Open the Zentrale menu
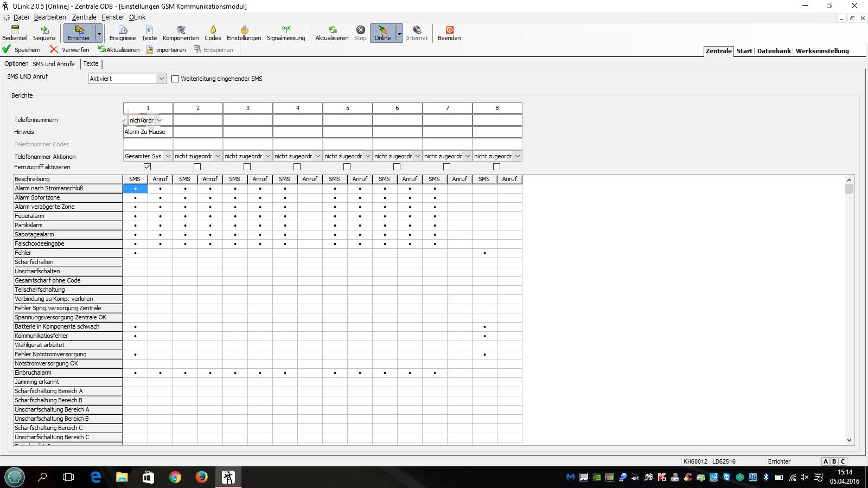The height and width of the screenshot is (488, 868). pos(84,17)
